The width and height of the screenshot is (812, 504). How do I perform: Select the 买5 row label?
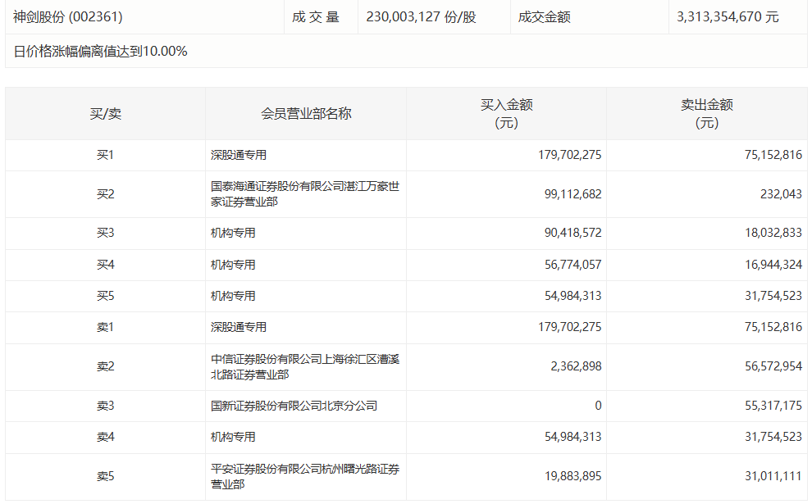click(x=105, y=296)
